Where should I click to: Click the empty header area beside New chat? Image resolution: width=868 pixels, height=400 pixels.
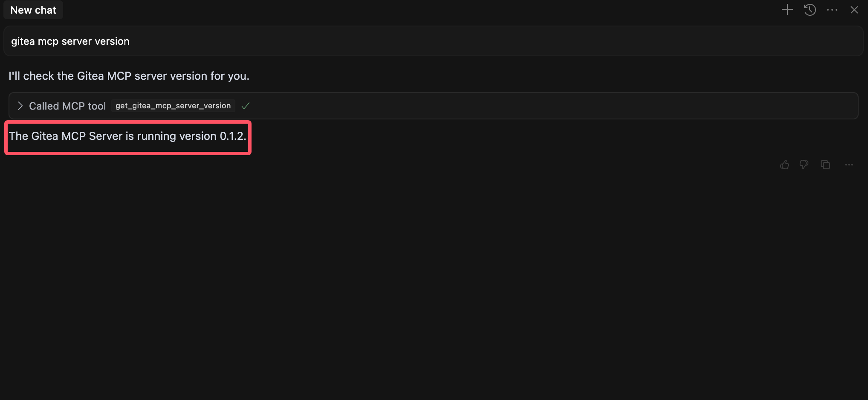(x=384, y=10)
